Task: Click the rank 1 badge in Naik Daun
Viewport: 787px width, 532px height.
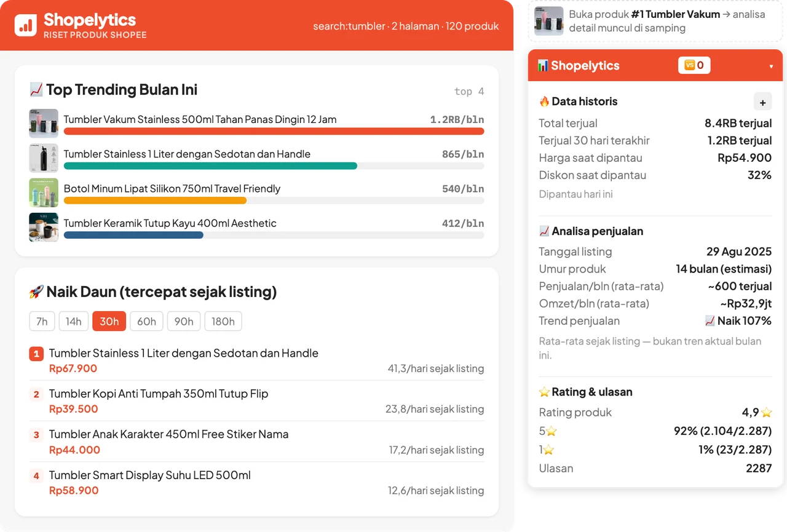Action: pyautogui.click(x=36, y=354)
